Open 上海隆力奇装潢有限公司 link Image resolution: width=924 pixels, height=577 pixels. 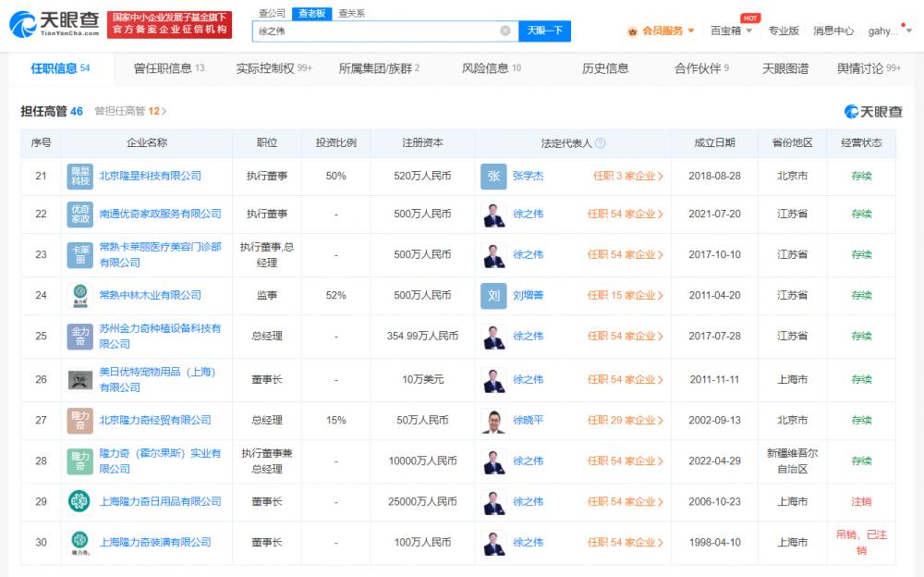pyautogui.click(x=155, y=542)
